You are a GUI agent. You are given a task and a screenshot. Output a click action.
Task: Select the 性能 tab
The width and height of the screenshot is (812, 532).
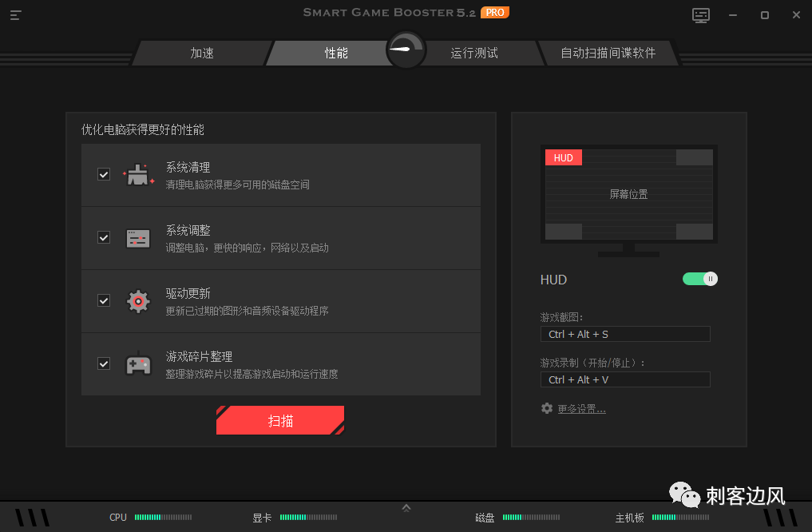click(x=335, y=53)
